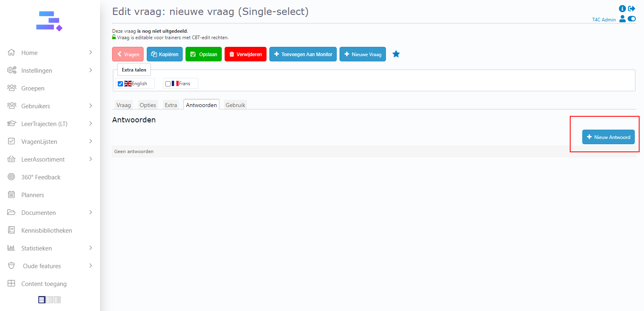The width and height of the screenshot is (644, 311).
Task: Uncheck the English language checkbox
Action: (120, 84)
